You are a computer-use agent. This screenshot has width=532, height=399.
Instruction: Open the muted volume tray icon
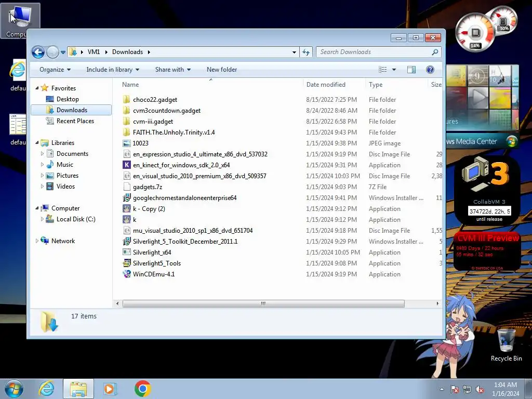(x=480, y=390)
